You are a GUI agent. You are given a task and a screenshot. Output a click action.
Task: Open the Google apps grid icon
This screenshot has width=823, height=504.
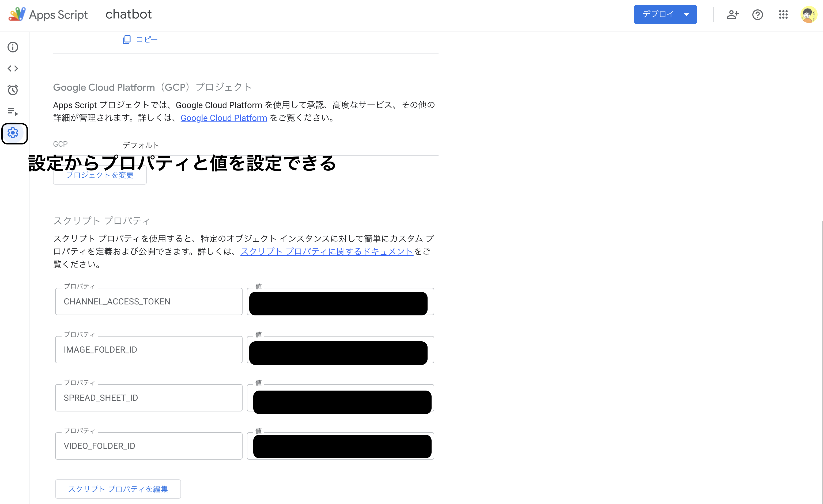783,15
